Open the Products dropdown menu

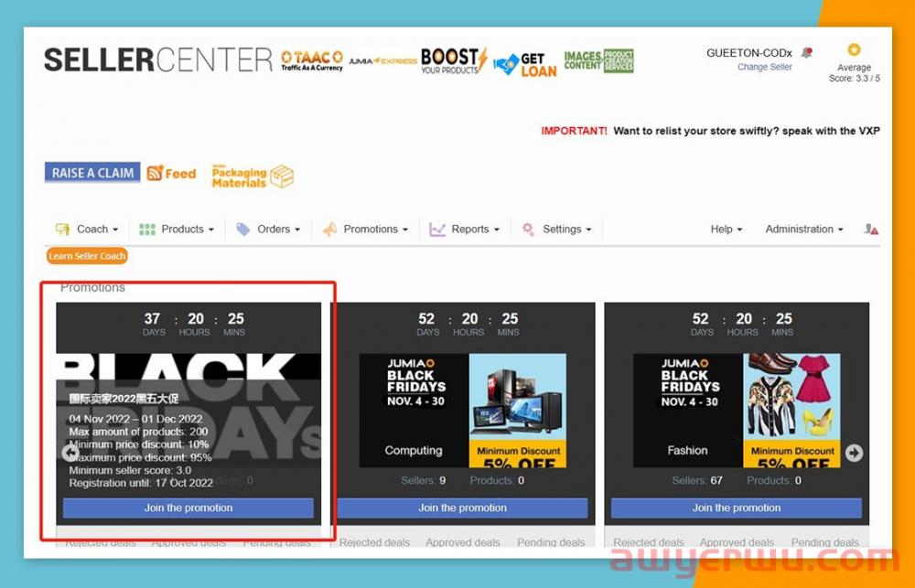click(x=177, y=230)
